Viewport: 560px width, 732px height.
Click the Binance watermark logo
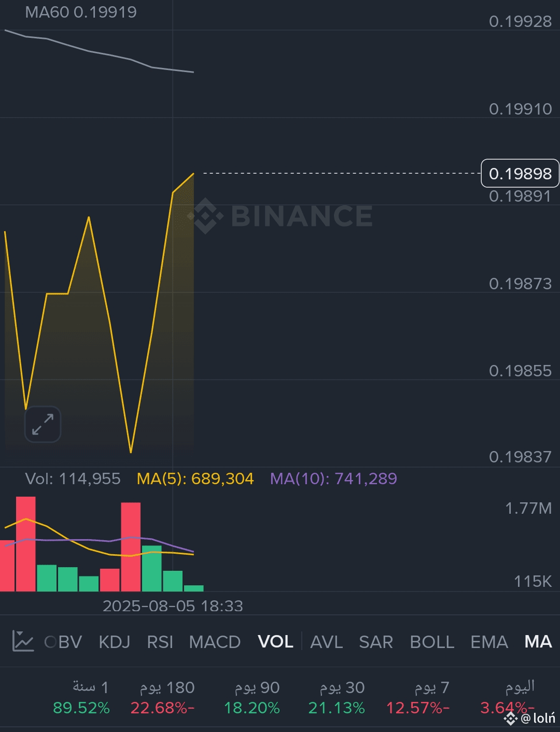pos(280,216)
